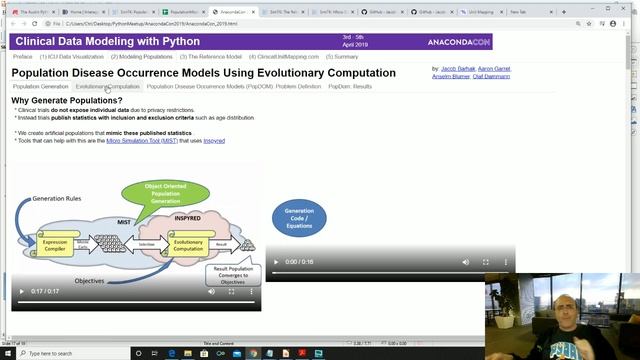
Task: Open more options on left diagram video
Action: tap(251, 291)
